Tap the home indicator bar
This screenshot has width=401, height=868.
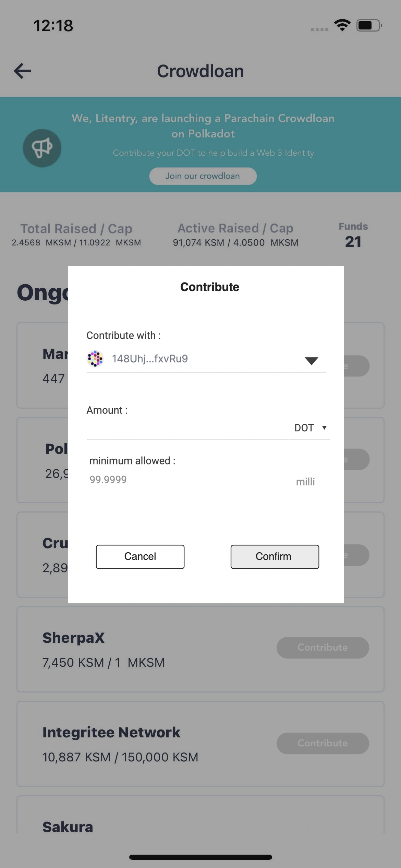200,857
